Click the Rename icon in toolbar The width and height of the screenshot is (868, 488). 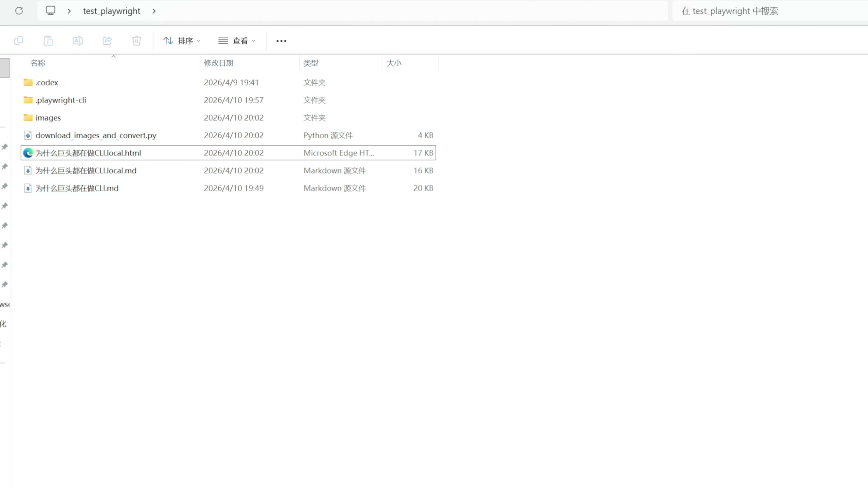[78, 41]
